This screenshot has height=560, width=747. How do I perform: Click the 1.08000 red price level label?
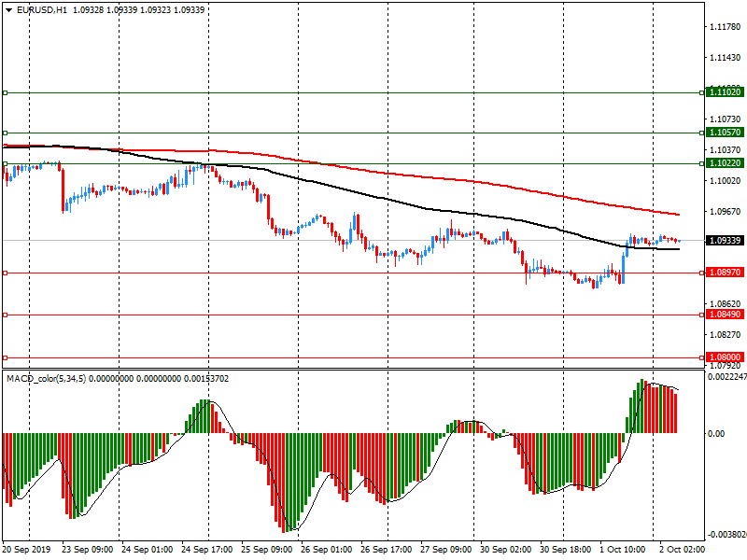click(725, 357)
